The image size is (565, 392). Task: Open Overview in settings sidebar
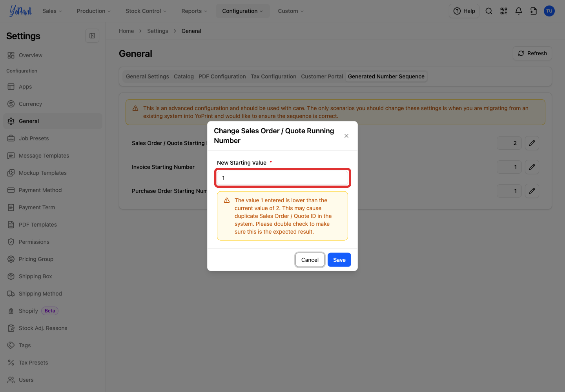(x=53, y=55)
